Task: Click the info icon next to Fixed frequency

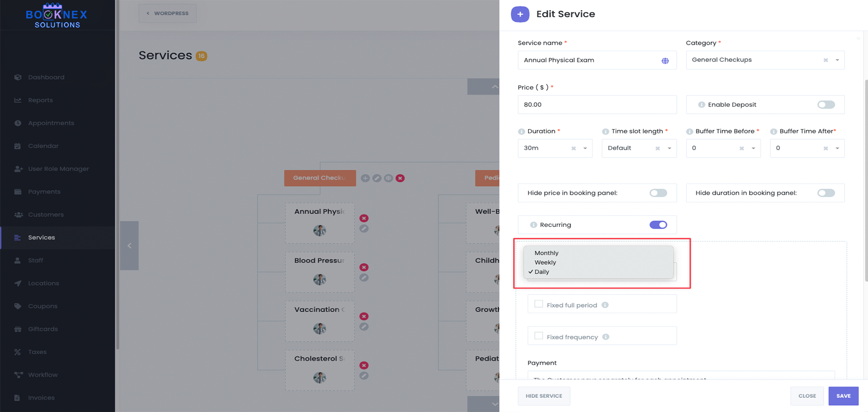Action: [606, 337]
